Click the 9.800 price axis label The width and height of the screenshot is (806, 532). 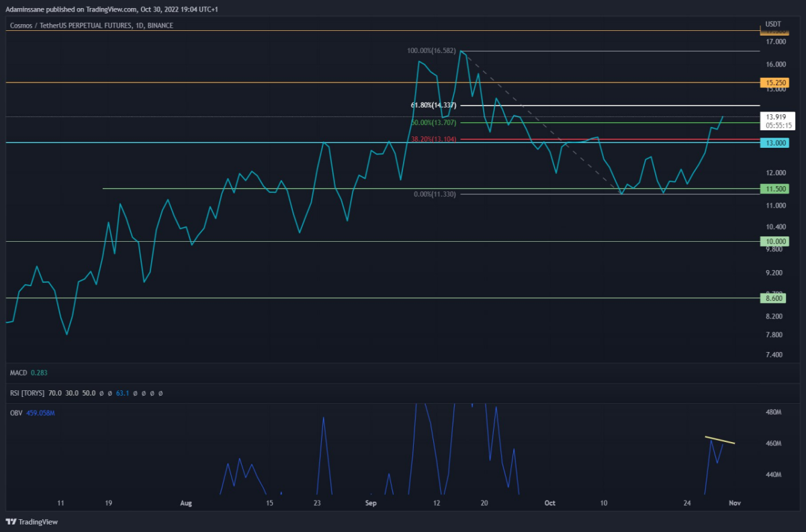(776, 249)
